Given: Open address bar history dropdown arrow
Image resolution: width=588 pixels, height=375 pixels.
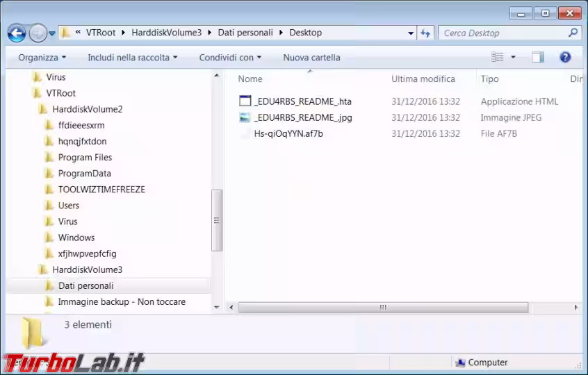Looking at the screenshot, I should (411, 33).
